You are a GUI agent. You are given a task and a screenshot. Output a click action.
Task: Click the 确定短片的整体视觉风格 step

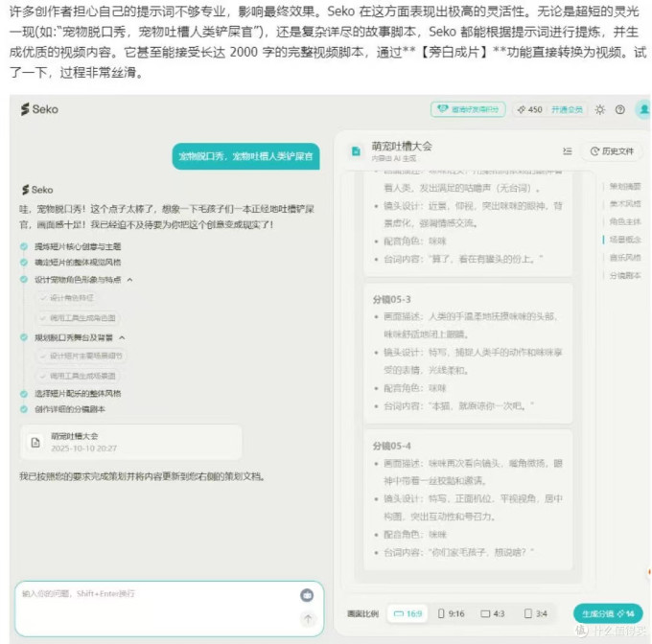(x=78, y=263)
